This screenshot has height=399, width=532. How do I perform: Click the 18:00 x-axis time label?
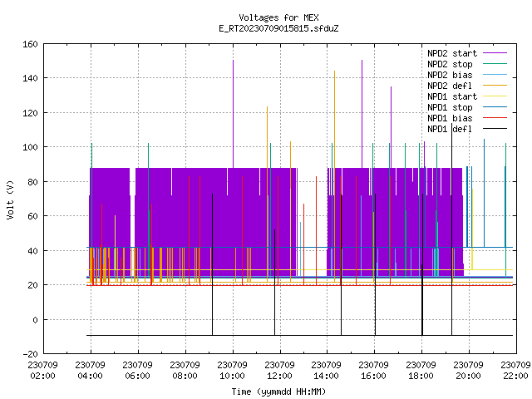click(x=421, y=376)
